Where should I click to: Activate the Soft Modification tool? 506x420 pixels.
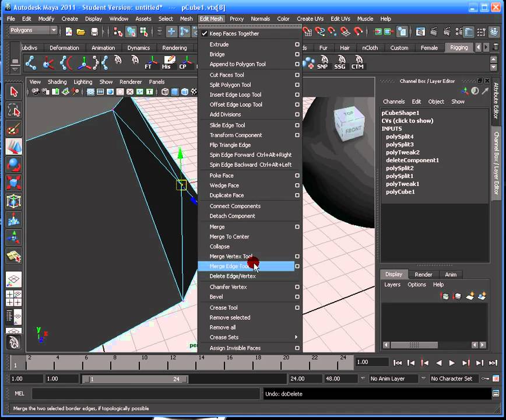[13, 219]
